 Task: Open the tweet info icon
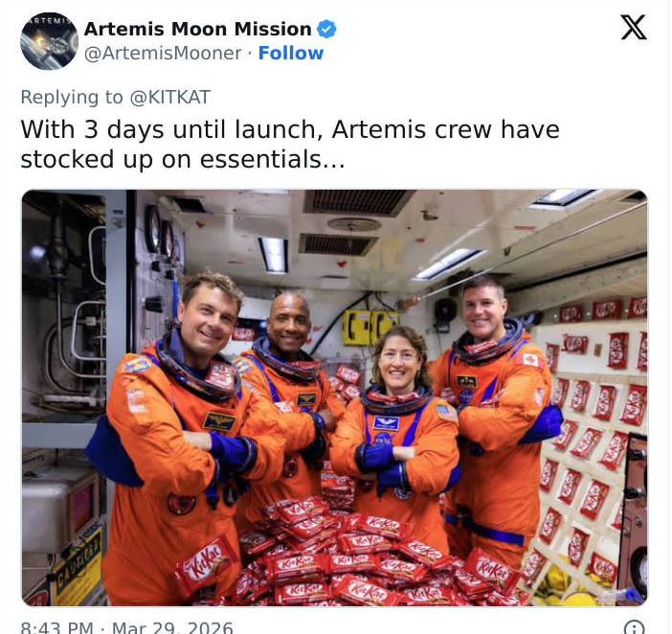coord(635,626)
